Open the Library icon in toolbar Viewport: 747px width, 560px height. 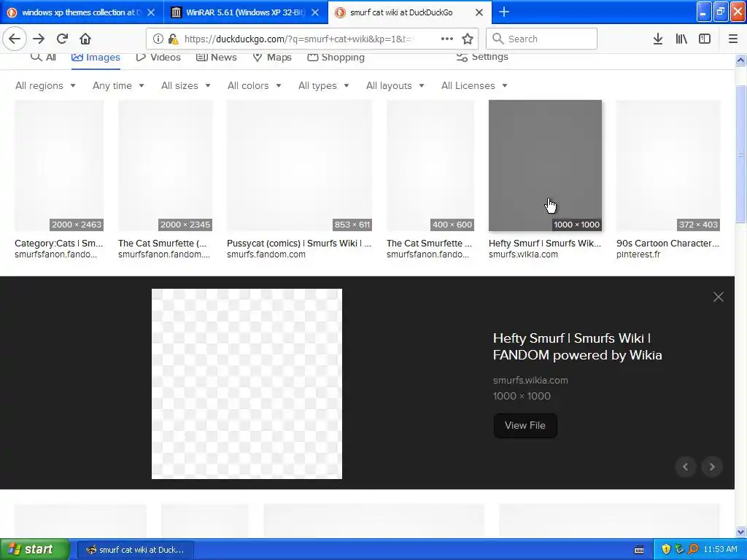pos(681,39)
